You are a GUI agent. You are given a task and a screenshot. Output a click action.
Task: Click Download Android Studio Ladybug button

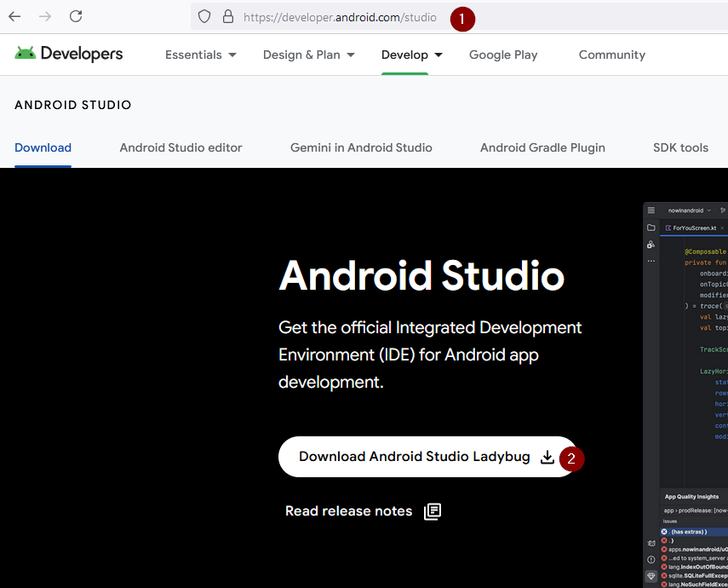(427, 457)
